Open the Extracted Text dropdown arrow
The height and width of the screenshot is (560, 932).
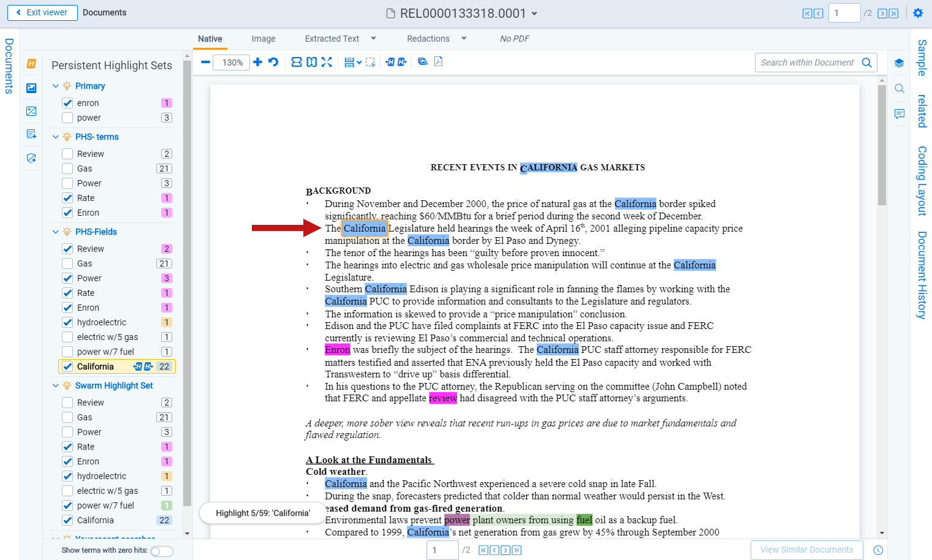(x=374, y=38)
